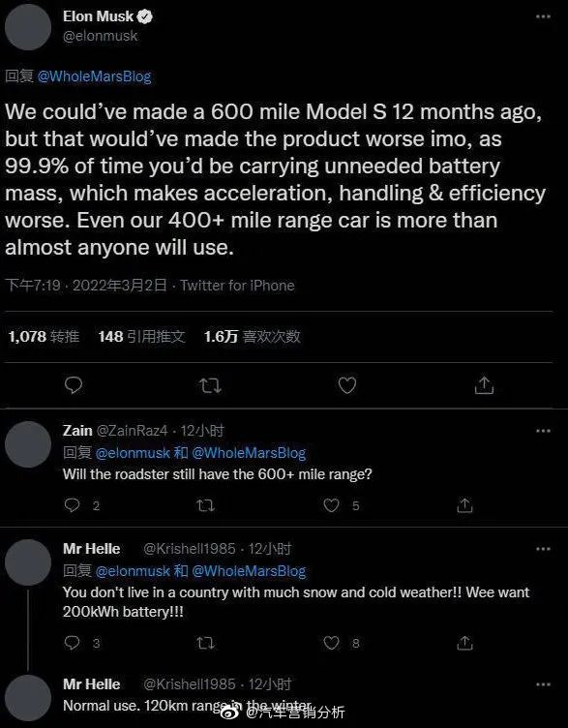Open Zain's @ZainRaz4 profile handle
The height and width of the screenshot is (728, 568).
coord(132,431)
